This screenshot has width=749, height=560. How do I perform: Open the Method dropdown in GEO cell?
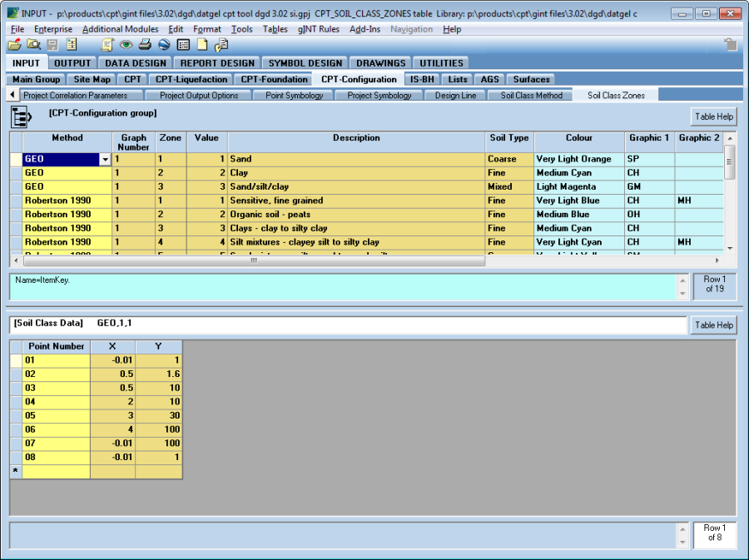pyautogui.click(x=105, y=159)
